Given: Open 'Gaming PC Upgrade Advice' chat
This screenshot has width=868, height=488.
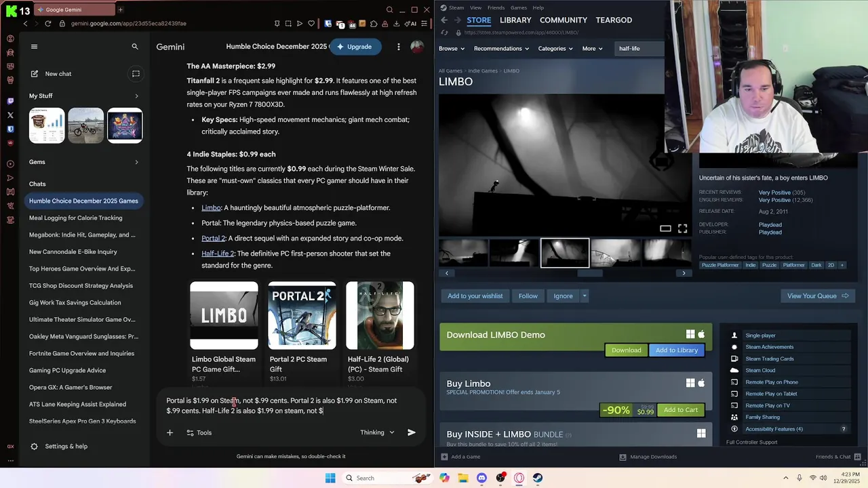Looking at the screenshot, I should click(x=68, y=370).
